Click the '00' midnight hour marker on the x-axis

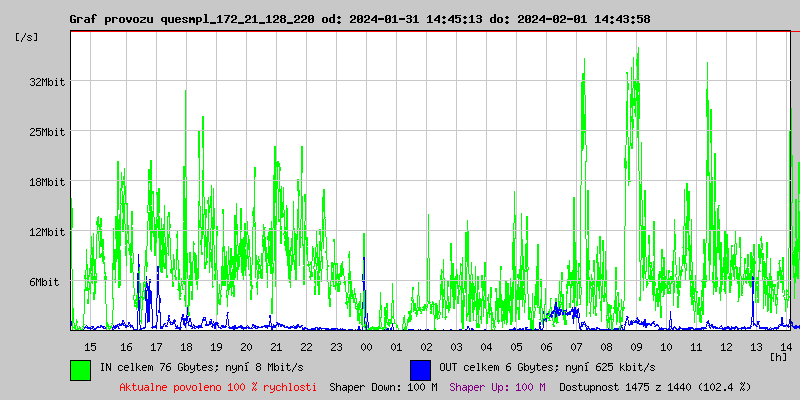(366, 346)
